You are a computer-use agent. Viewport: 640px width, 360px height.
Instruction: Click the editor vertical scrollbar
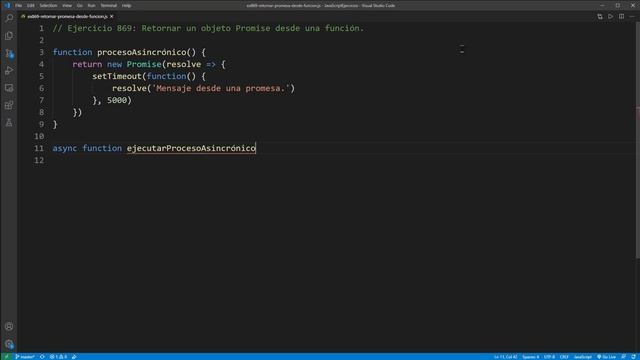637,139
